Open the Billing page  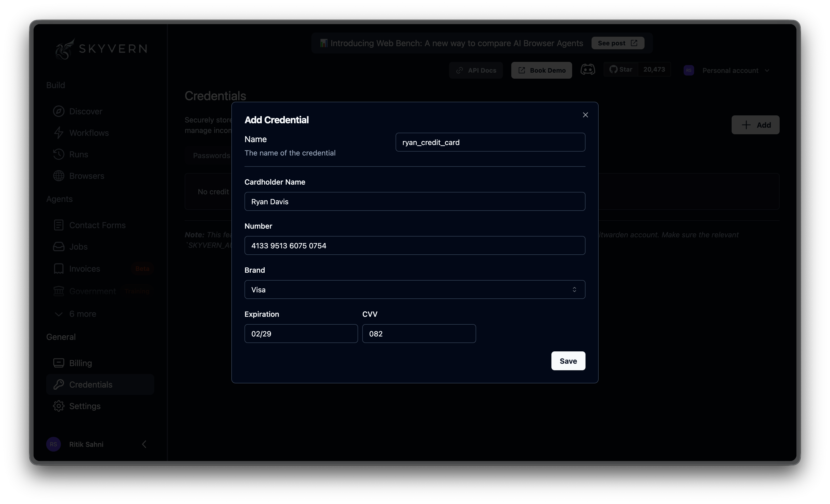pyautogui.click(x=100, y=363)
